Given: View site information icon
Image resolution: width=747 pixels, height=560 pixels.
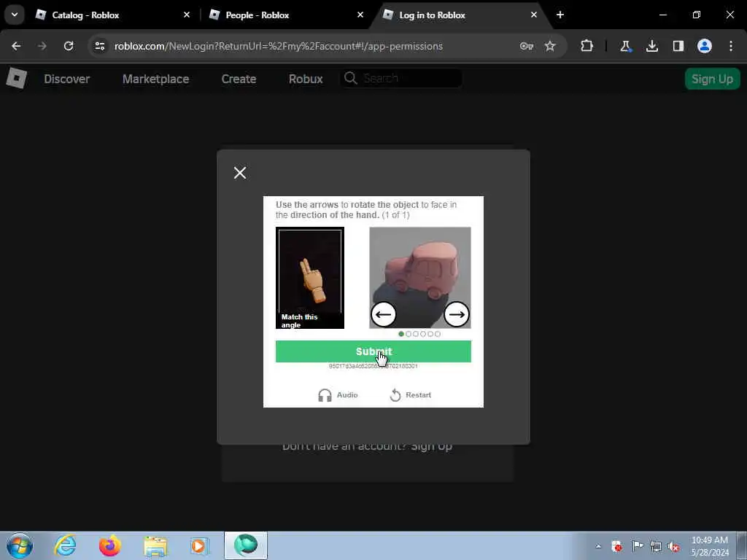Looking at the screenshot, I should coord(99,46).
